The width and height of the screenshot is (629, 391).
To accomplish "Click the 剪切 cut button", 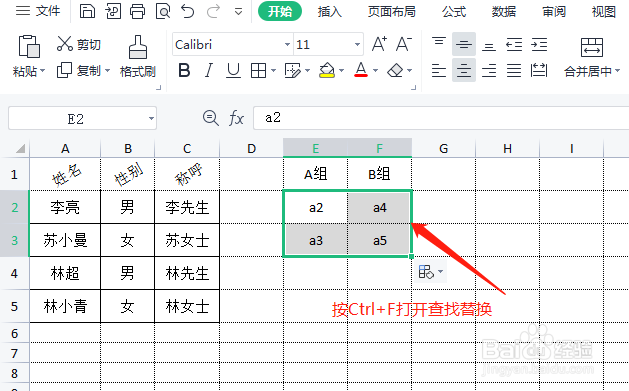I will 79,44.
